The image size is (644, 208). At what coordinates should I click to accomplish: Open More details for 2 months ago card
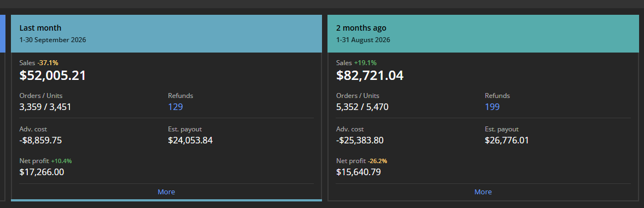tap(483, 192)
